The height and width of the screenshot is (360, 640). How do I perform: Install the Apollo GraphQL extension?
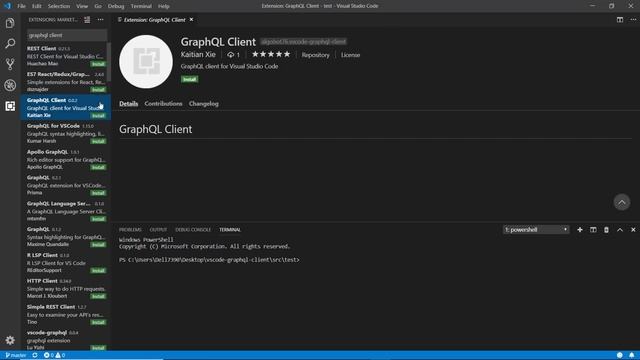(x=98, y=167)
